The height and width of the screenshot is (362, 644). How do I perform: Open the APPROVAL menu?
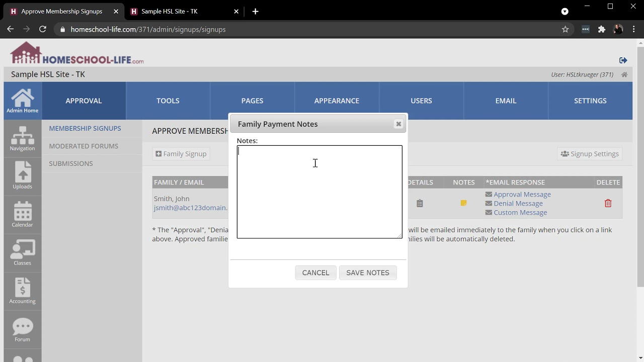(84, 101)
